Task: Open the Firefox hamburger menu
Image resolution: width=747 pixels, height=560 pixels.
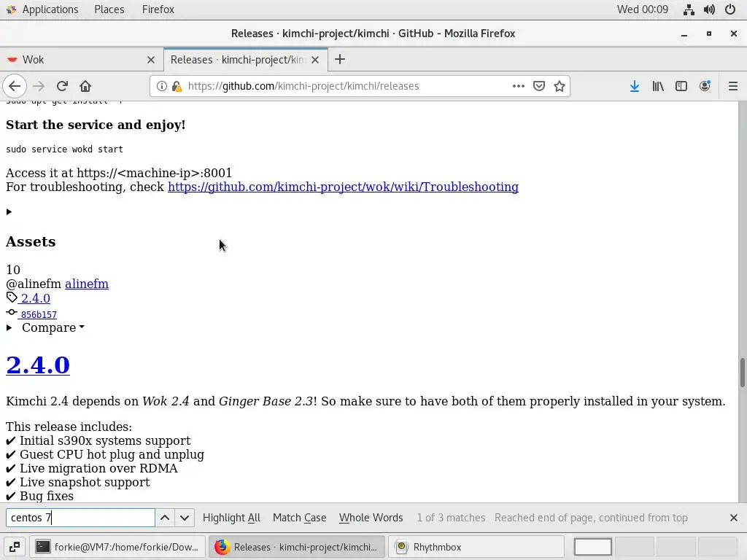Action: [732, 86]
